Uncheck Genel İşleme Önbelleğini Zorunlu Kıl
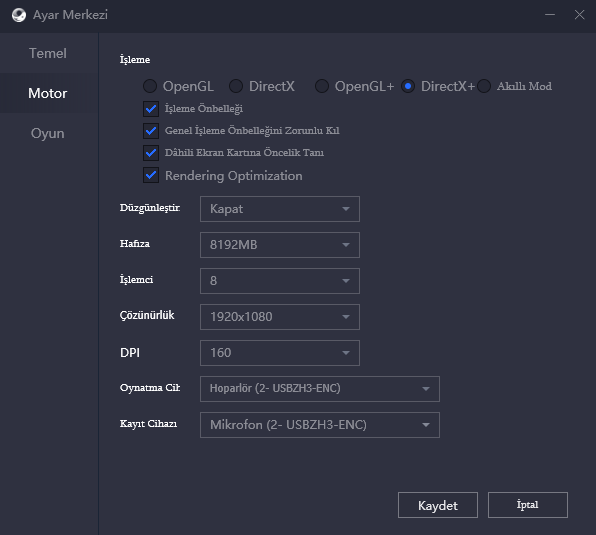This screenshot has width=596, height=535. (x=151, y=131)
